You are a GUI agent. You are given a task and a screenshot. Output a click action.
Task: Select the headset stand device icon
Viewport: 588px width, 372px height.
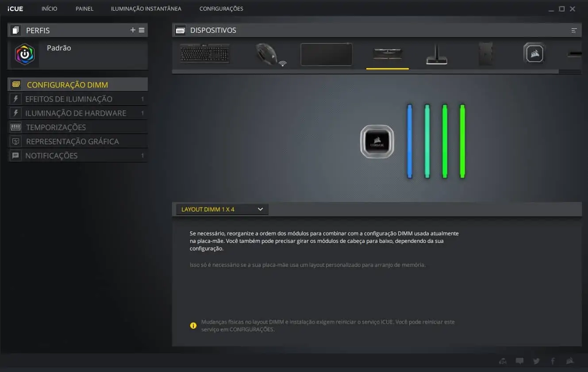(436, 55)
